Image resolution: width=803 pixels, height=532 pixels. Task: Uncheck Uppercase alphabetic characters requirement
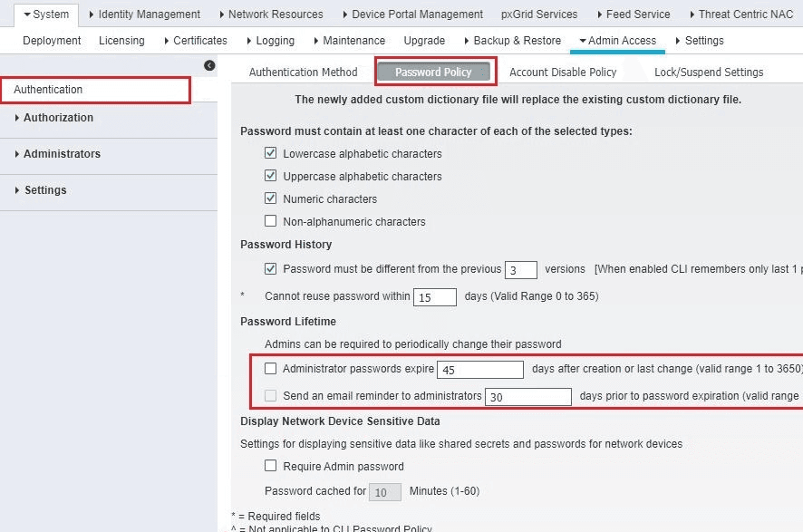[270, 176]
